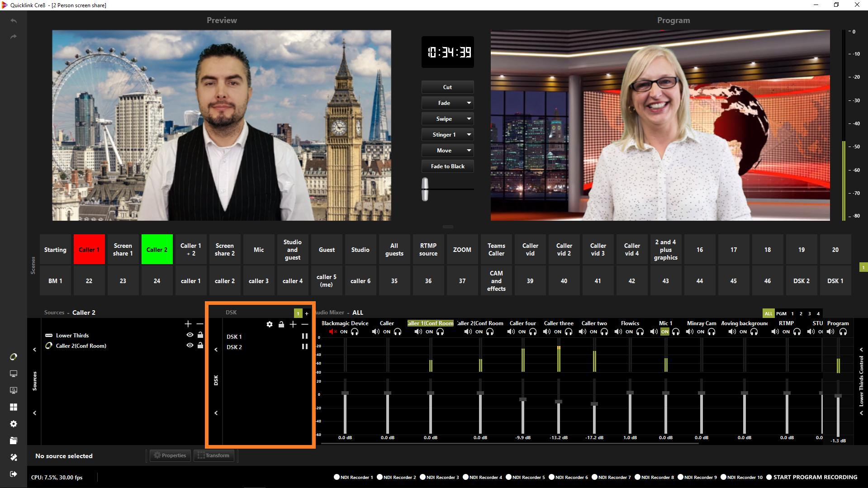The height and width of the screenshot is (488, 868).
Task: Click the undo arrow at top left
Action: [x=14, y=21]
